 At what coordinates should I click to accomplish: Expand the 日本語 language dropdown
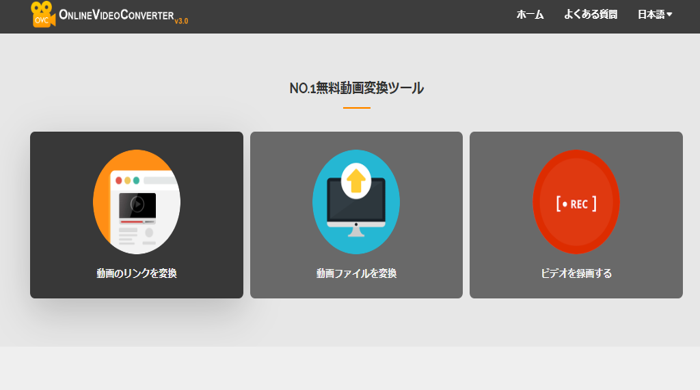coord(654,15)
